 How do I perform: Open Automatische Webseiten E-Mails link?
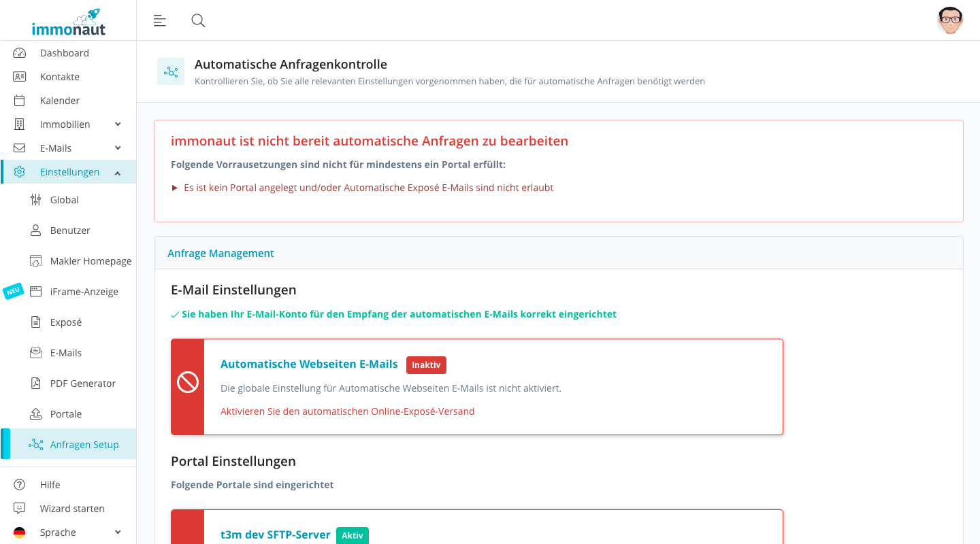(309, 364)
